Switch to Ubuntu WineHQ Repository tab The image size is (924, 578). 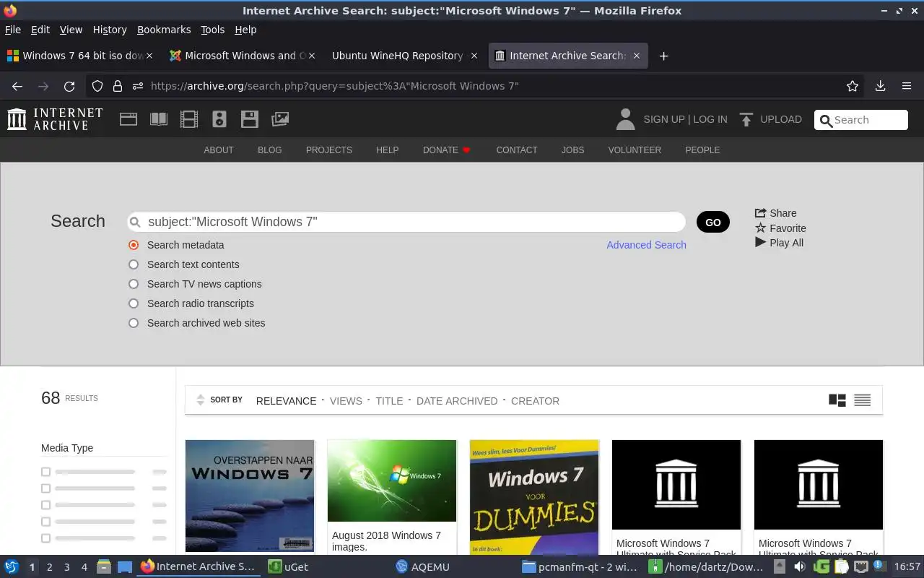404,56
